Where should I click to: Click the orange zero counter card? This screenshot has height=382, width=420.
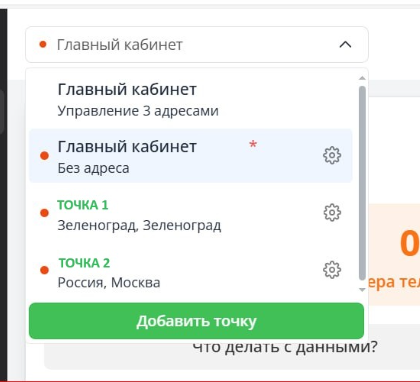[x=394, y=255]
